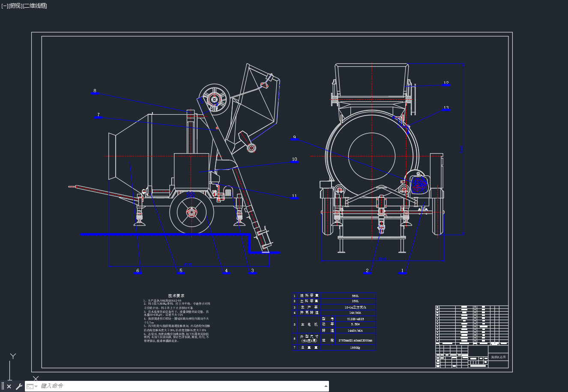Select part balloon number 1 at the bottom
The height and width of the screenshot is (392, 568).
click(x=402, y=271)
